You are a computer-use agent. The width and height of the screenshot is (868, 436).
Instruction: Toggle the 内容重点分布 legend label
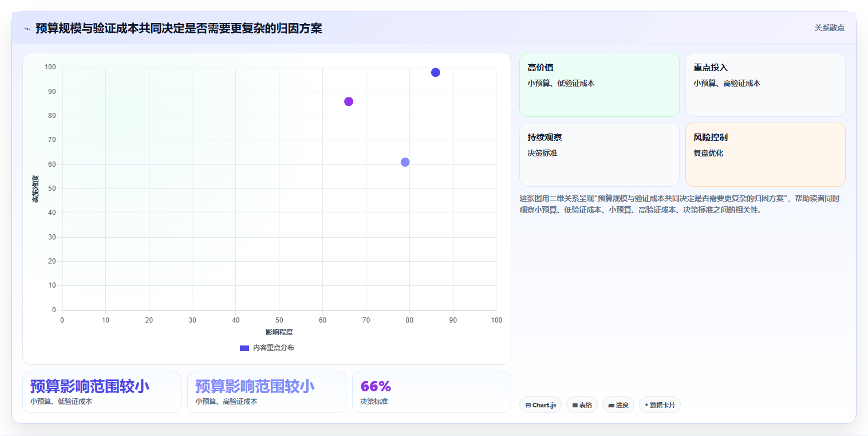274,348
